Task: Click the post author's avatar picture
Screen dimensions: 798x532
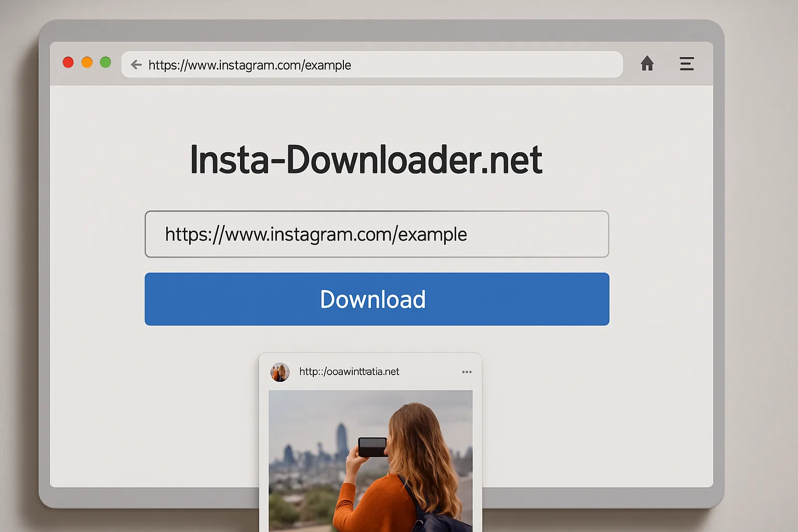Action: click(x=280, y=373)
